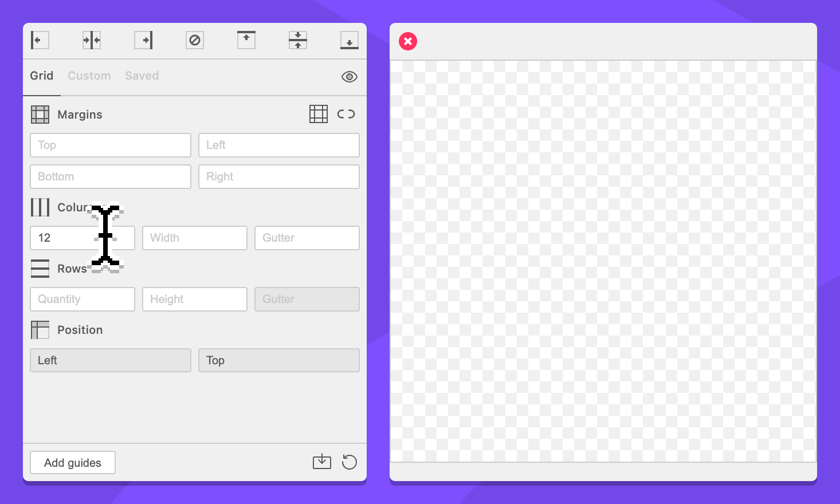Focus the Rows Quantity field
The height and width of the screenshot is (504, 840).
(x=83, y=299)
